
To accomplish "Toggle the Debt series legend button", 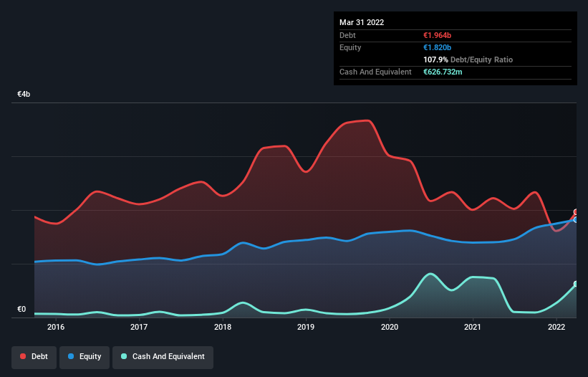I will [34, 357].
